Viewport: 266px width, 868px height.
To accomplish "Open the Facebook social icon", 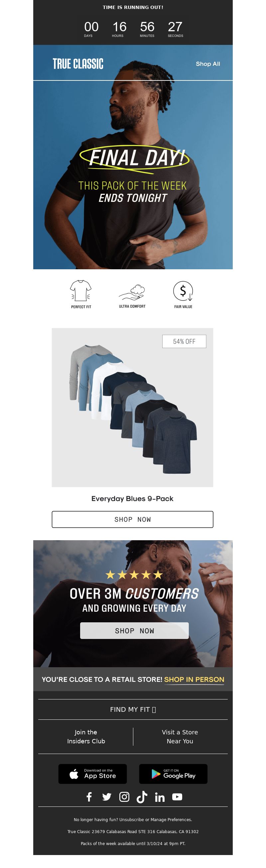I will coord(89,797).
